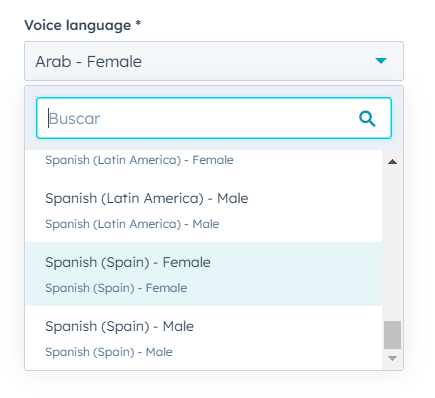Click the empty scrollbar track above thumb
Viewport: 435px width, 398px height.
pyautogui.click(x=393, y=245)
